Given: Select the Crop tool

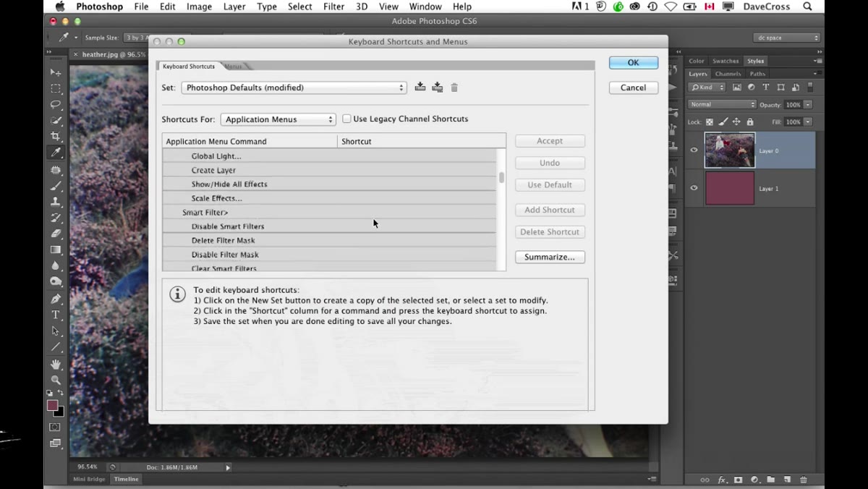Looking at the screenshot, I should tap(56, 136).
